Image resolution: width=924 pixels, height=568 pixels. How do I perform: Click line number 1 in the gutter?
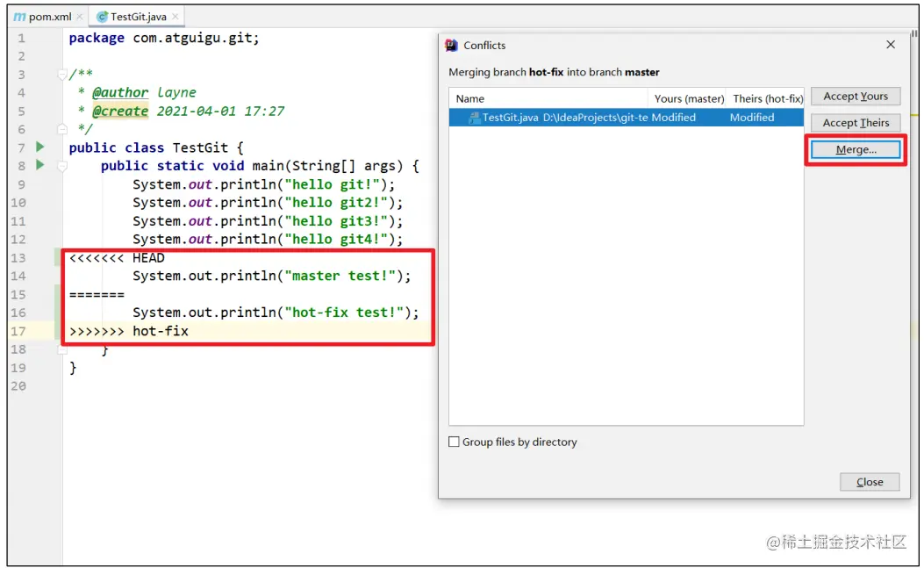21,39
